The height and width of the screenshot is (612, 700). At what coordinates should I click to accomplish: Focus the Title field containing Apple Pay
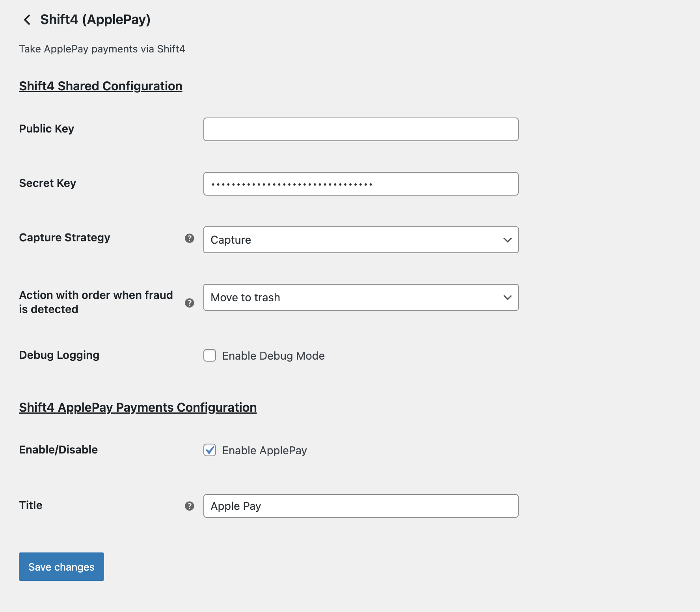point(361,506)
